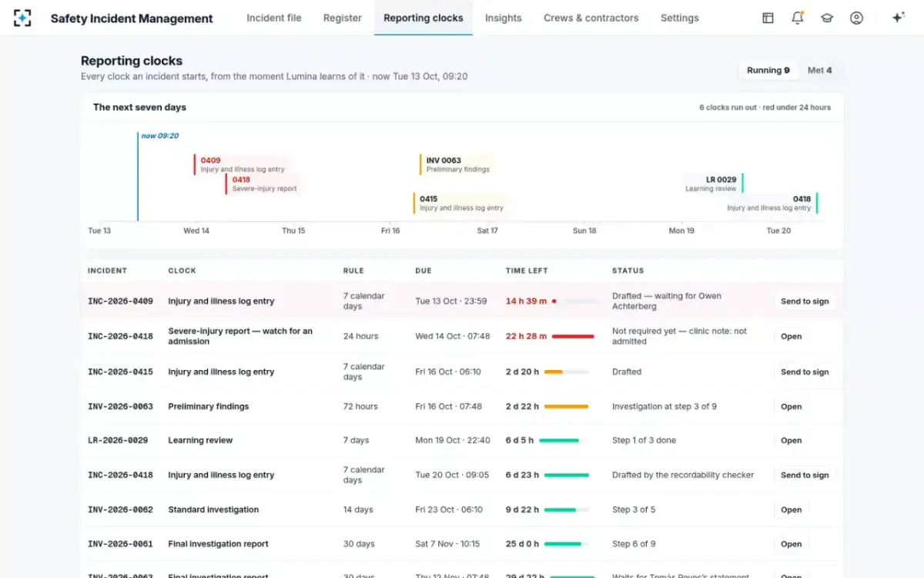924x578 pixels.
Task: Click the 22 h 28 m red bar
Action: coord(573,337)
